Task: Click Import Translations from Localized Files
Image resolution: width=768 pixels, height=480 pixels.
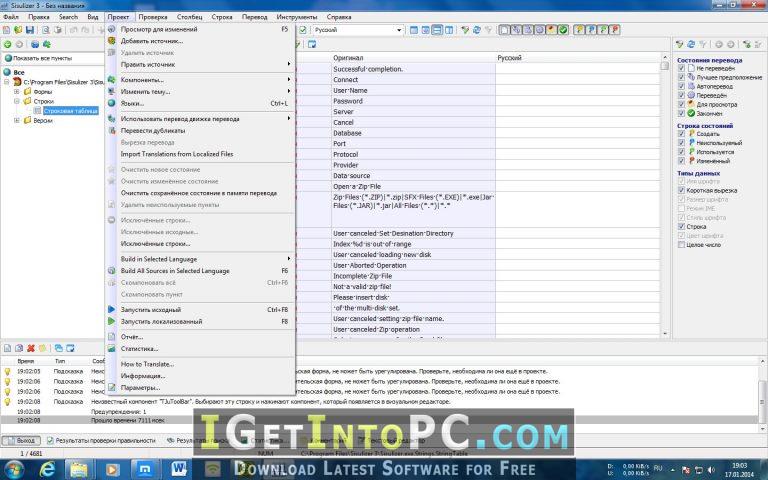Action: click(x=177, y=154)
